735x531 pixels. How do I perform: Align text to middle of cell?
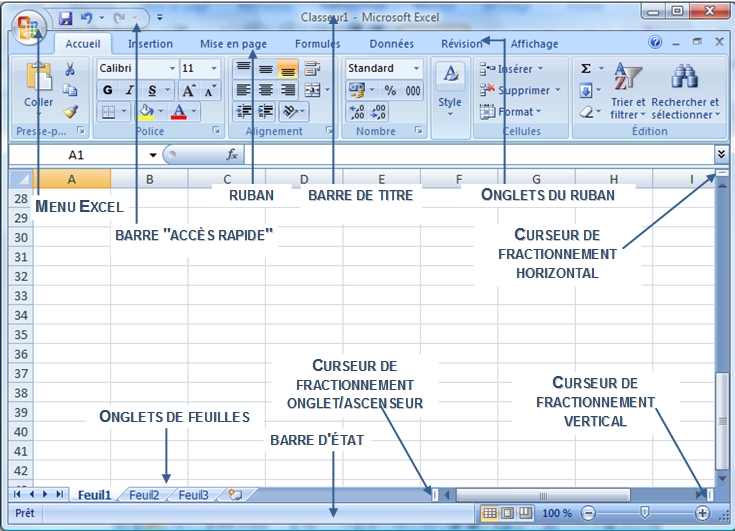coord(266,69)
